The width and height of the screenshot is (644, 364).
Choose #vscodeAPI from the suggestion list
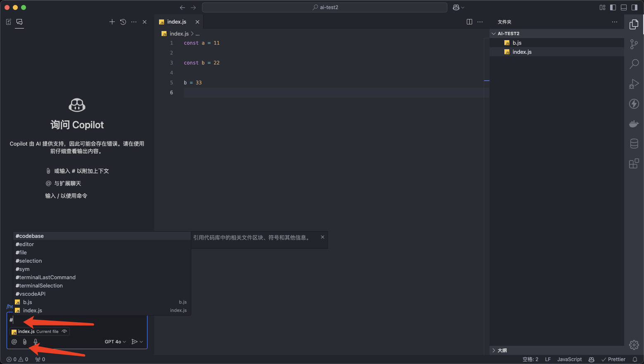(102, 294)
